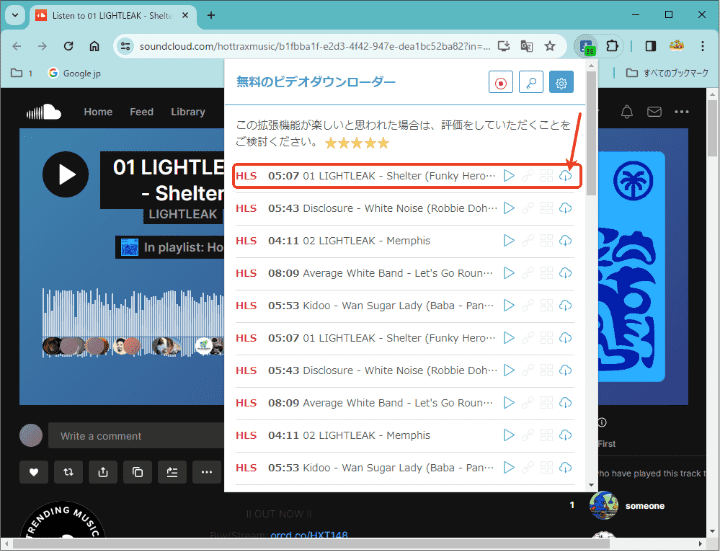The width and height of the screenshot is (720, 551).
Task: Open SoundCloud messages envelope
Action: 654,112
